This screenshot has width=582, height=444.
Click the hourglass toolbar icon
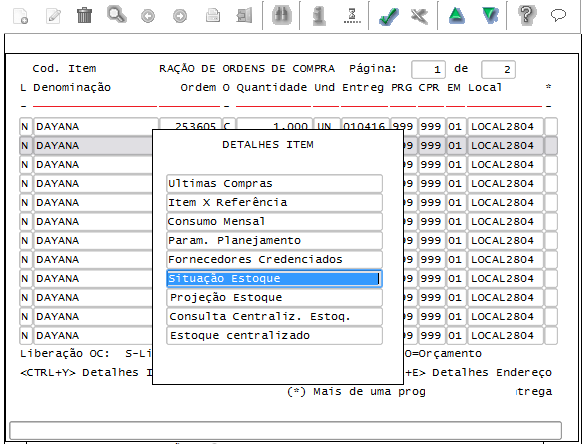[352, 16]
